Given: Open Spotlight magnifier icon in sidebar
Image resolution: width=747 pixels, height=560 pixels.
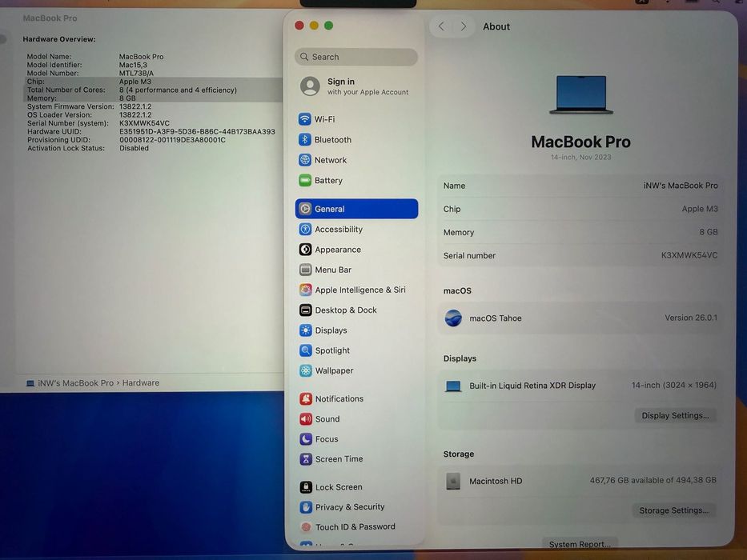Looking at the screenshot, I should (305, 350).
